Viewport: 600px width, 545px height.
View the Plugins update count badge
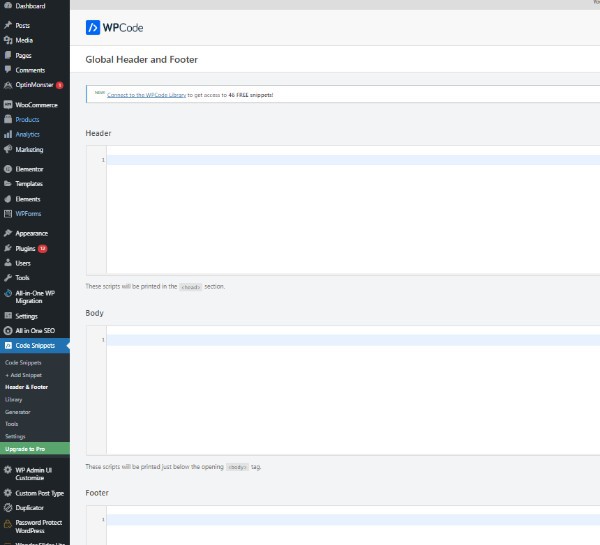click(42, 248)
